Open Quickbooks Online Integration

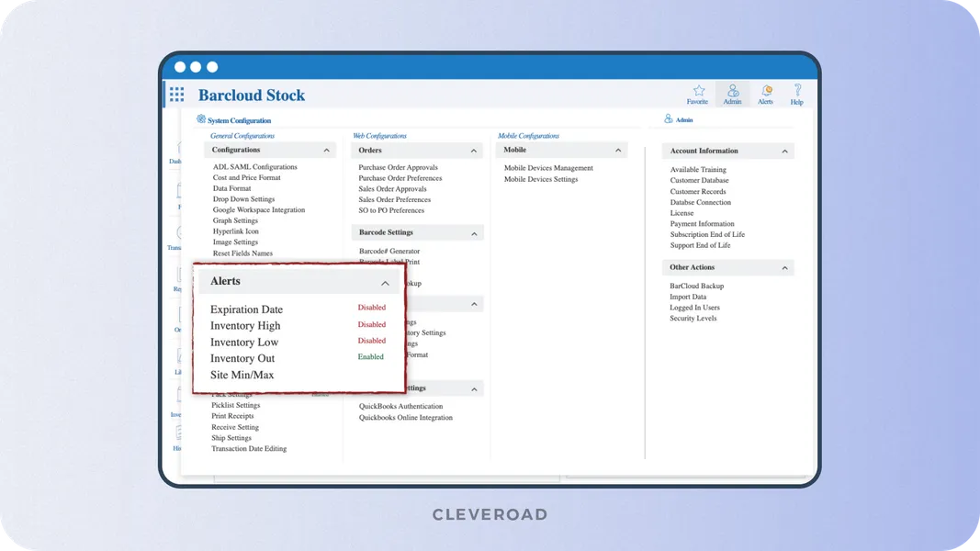pyautogui.click(x=406, y=417)
